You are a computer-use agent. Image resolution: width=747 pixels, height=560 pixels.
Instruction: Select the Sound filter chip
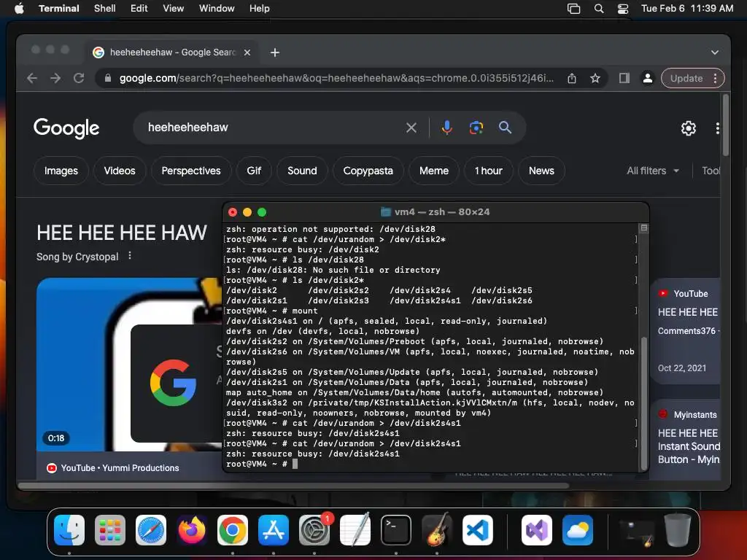tap(302, 171)
